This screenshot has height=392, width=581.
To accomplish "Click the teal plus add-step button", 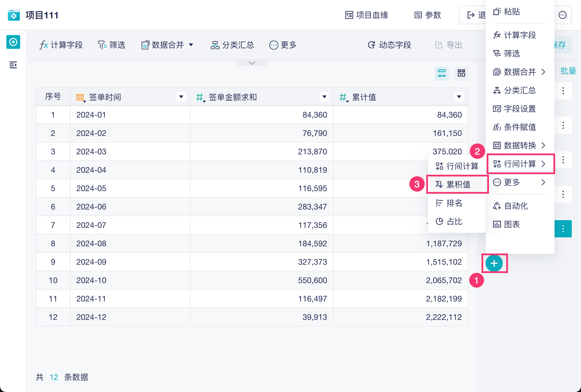I will pyautogui.click(x=494, y=263).
